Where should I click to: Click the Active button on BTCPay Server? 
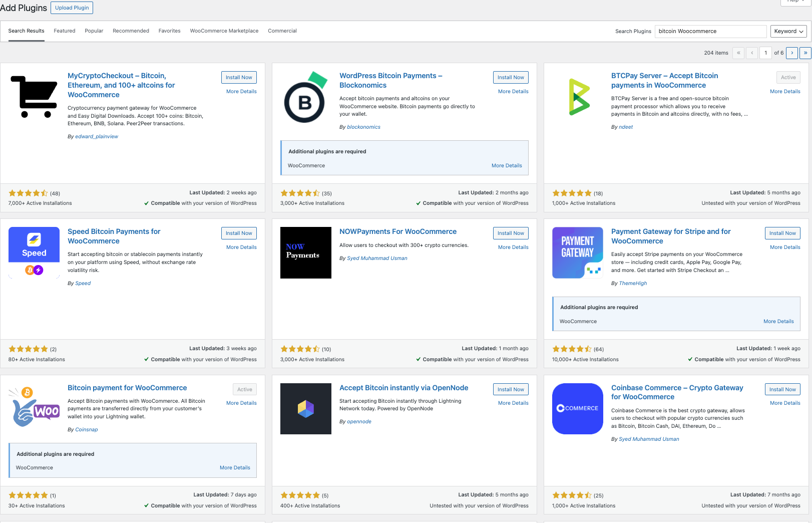tap(788, 77)
